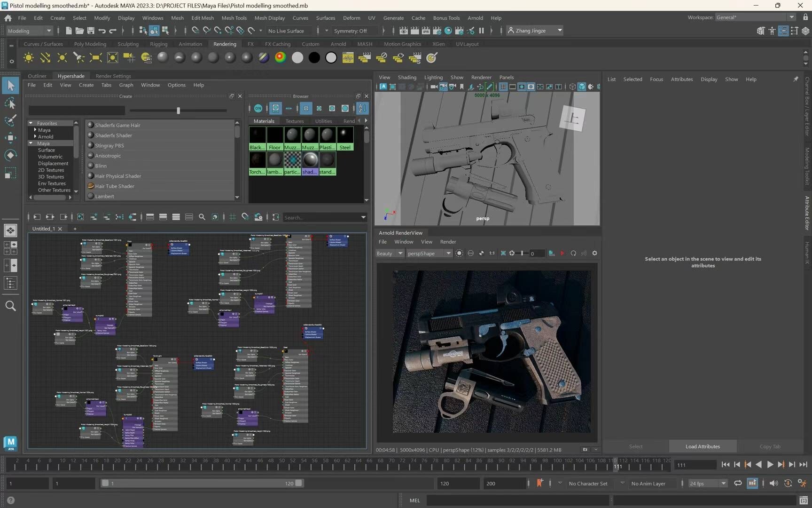Open the Hypershade search magnifier
812x508 pixels.
tap(202, 217)
